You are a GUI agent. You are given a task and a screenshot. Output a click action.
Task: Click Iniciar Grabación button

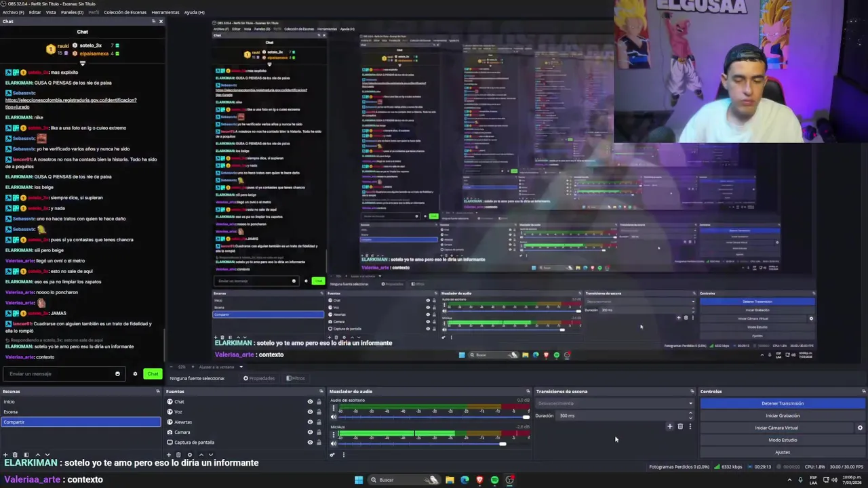click(x=783, y=415)
